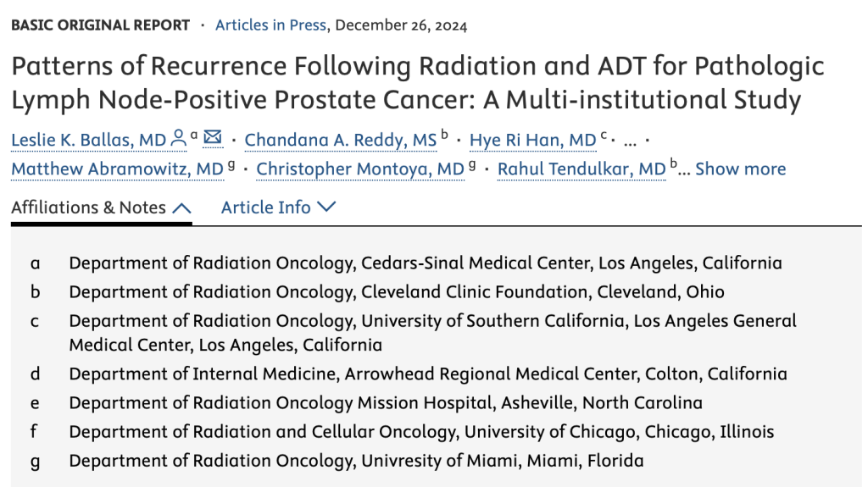Screen dimensions: 868x487
Task: Open the Articles in Press link
Action: (270, 25)
